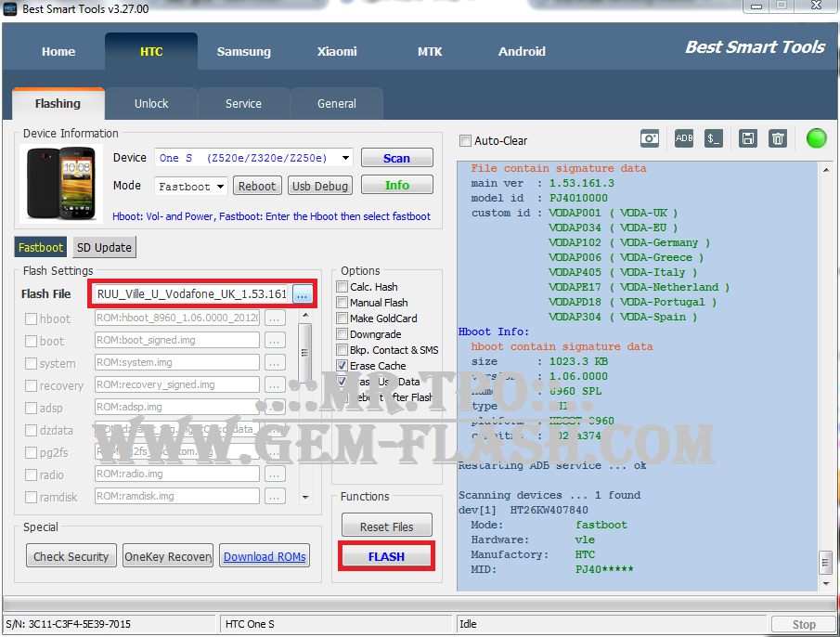Check the recovery partition checkbox

31,385
